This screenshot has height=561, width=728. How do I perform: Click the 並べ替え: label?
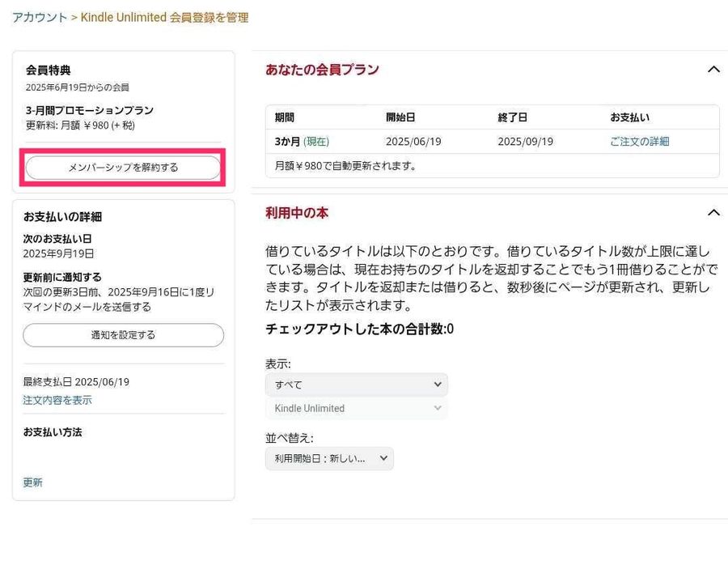tap(290, 438)
